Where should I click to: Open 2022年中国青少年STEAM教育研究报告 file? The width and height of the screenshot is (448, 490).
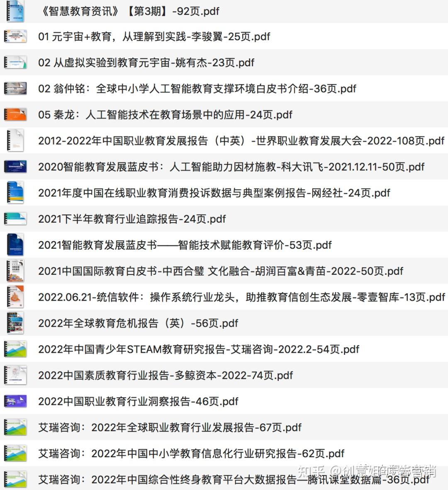coord(198,349)
